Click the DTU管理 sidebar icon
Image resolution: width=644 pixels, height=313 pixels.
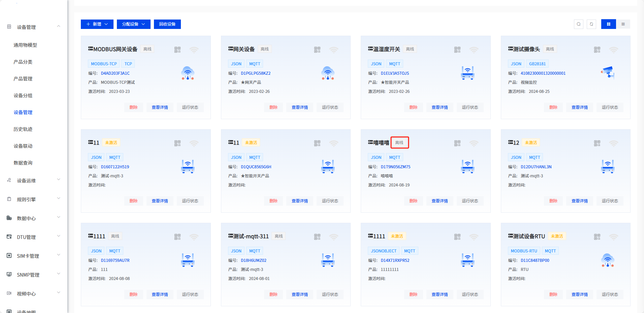pos(9,237)
